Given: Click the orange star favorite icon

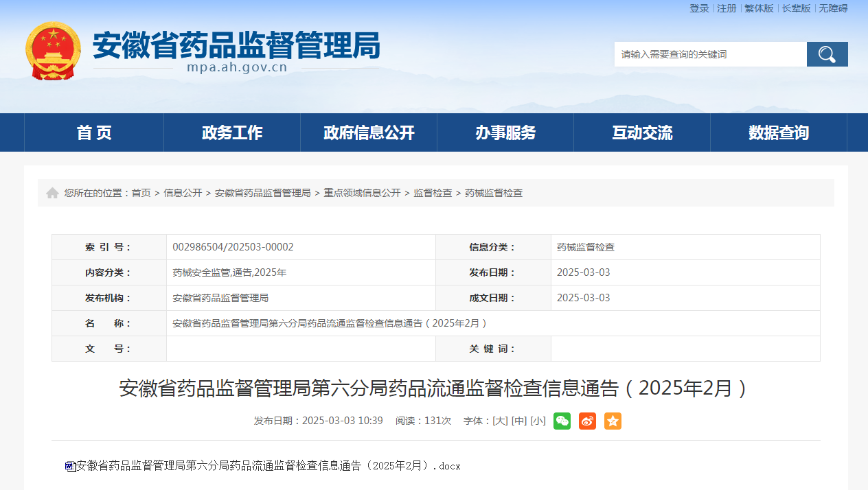Looking at the screenshot, I should [x=613, y=421].
